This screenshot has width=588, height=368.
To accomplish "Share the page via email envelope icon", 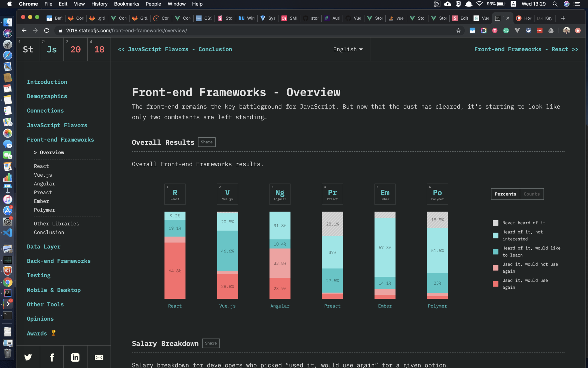I will [x=99, y=357].
